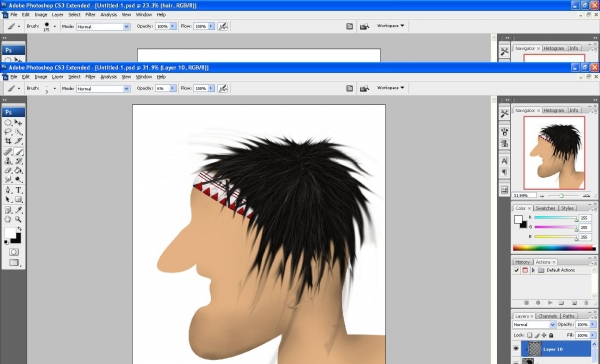
Task: Open Workspace dropdown in back window
Action: point(390,26)
